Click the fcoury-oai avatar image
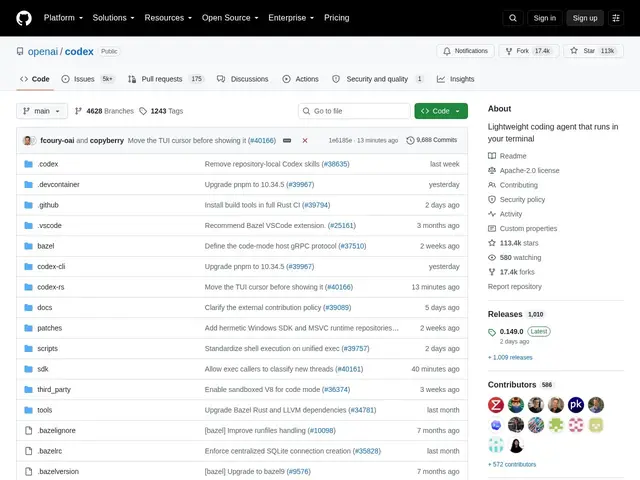 click(x=28, y=140)
